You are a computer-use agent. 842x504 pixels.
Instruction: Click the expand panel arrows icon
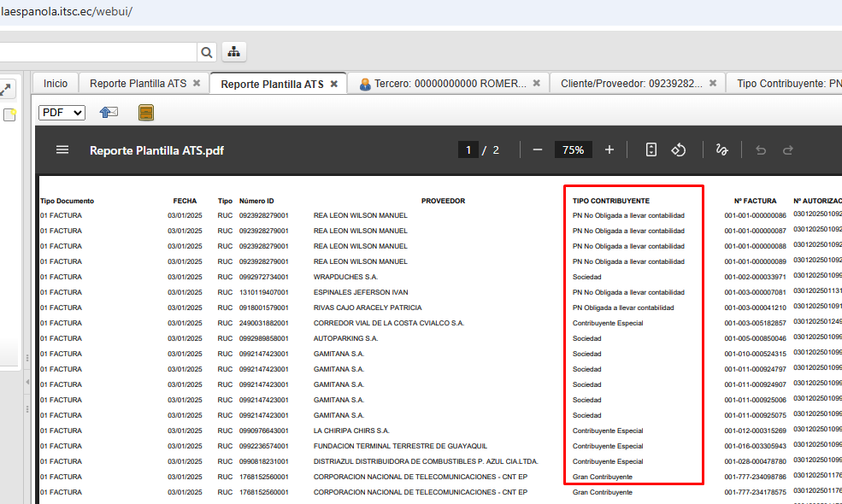point(6,89)
